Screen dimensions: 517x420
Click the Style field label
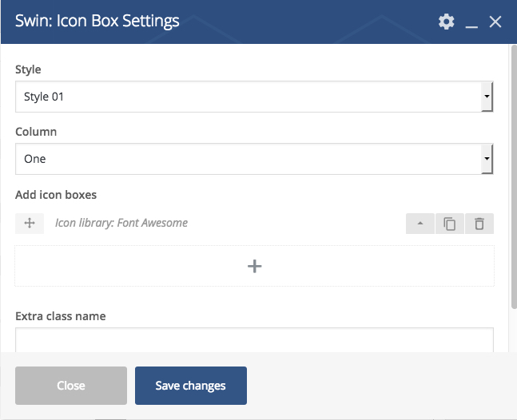pyautogui.click(x=28, y=69)
